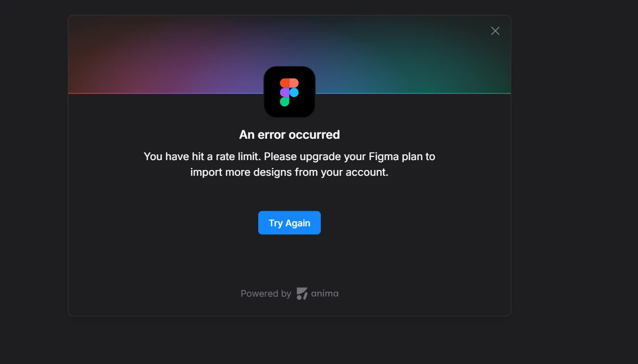This screenshot has height=364, width=638.
Task: Click the Figma logo icon
Action: click(290, 92)
